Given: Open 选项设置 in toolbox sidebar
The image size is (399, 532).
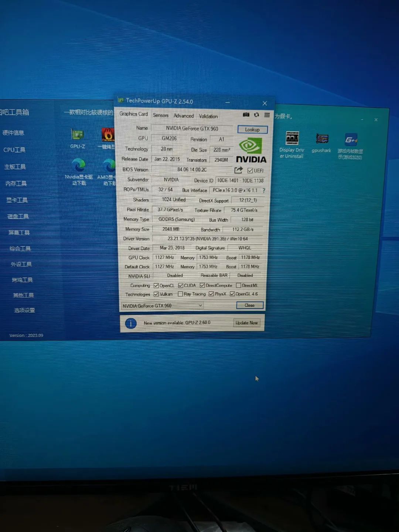Looking at the screenshot, I should pyautogui.click(x=24, y=310).
